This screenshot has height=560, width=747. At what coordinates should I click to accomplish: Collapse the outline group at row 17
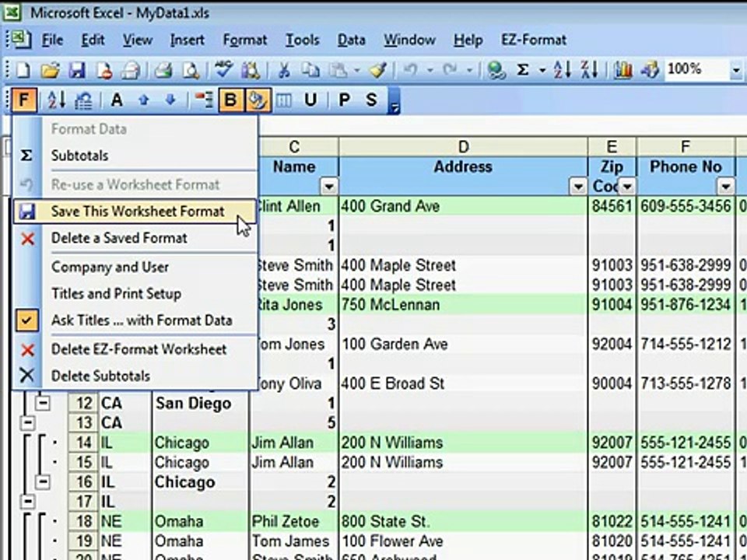click(x=28, y=502)
